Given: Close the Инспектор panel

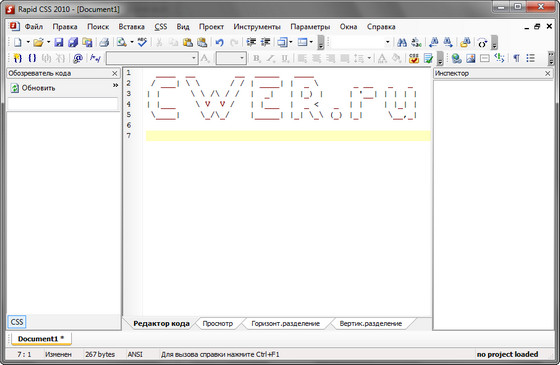Looking at the screenshot, I should [x=548, y=73].
